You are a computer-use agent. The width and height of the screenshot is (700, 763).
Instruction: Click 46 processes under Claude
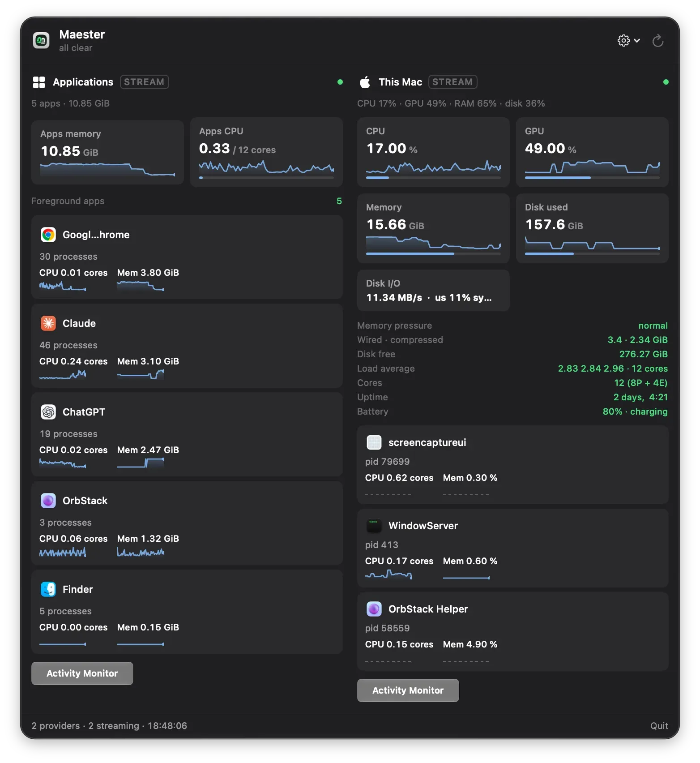(x=68, y=345)
